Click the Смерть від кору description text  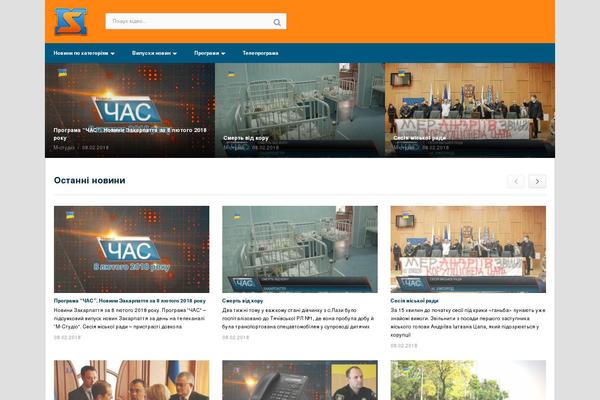298,318
